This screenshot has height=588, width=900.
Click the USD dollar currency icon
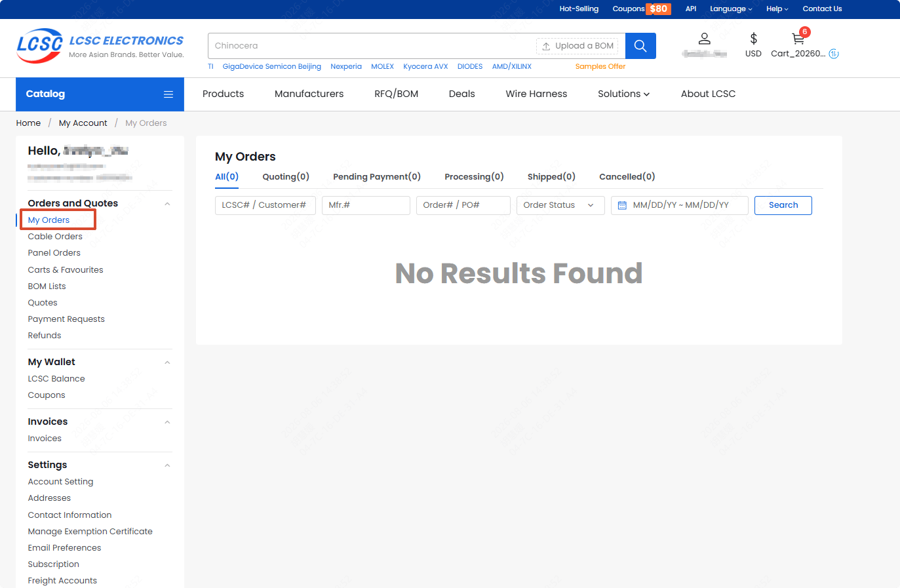point(753,39)
